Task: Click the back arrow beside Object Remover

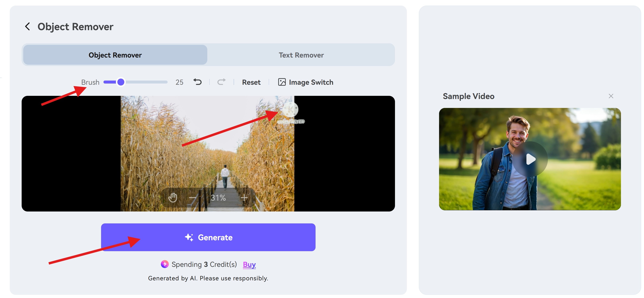Action: pyautogui.click(x=27, y=26)
